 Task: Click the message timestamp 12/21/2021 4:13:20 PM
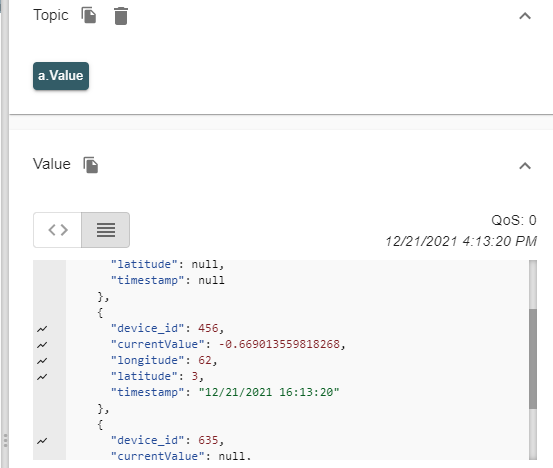coord(461,242)
